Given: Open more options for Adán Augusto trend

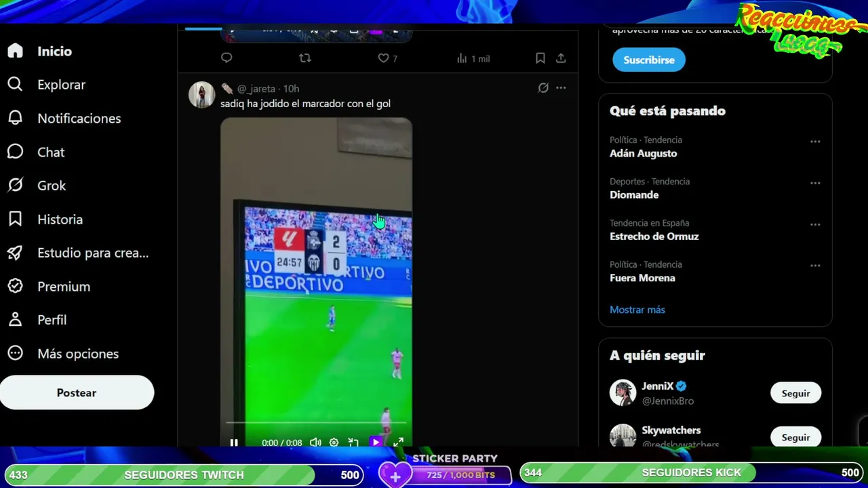Looking at the screenshot, I should point(815,142).
